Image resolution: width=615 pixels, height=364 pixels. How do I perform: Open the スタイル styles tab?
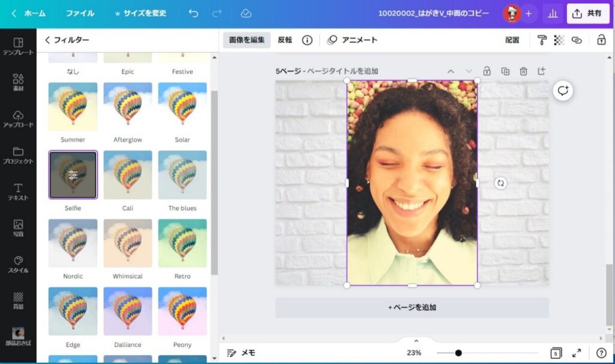point(18,264)
